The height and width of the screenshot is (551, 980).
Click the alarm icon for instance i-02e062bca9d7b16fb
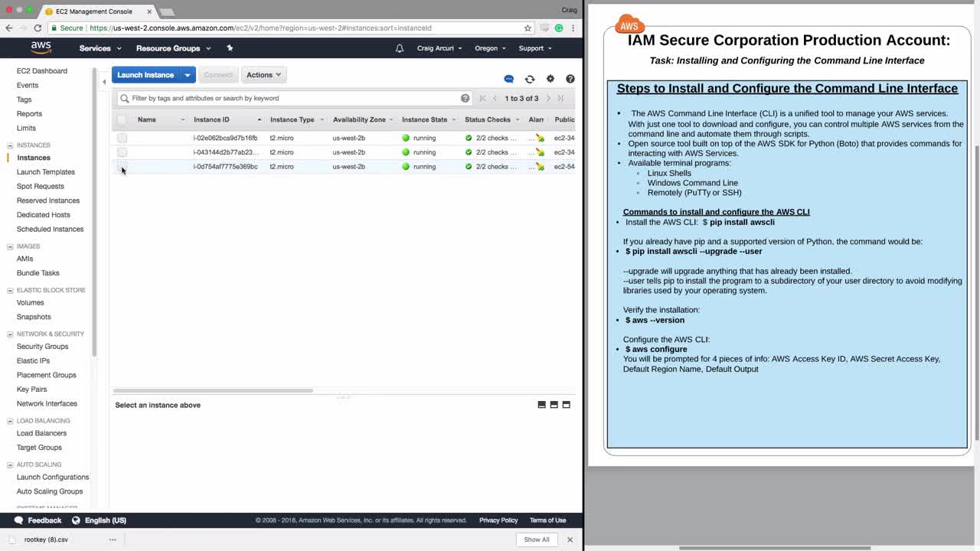tap(540, 139)
